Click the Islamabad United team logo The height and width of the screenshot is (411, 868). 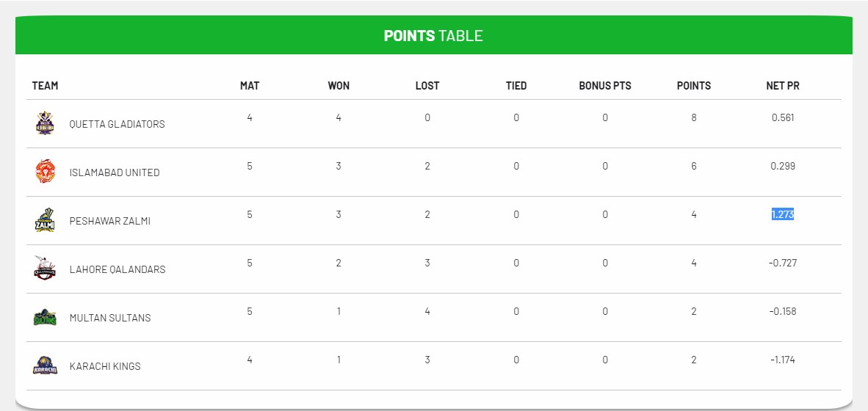click(x=45, y=171)
